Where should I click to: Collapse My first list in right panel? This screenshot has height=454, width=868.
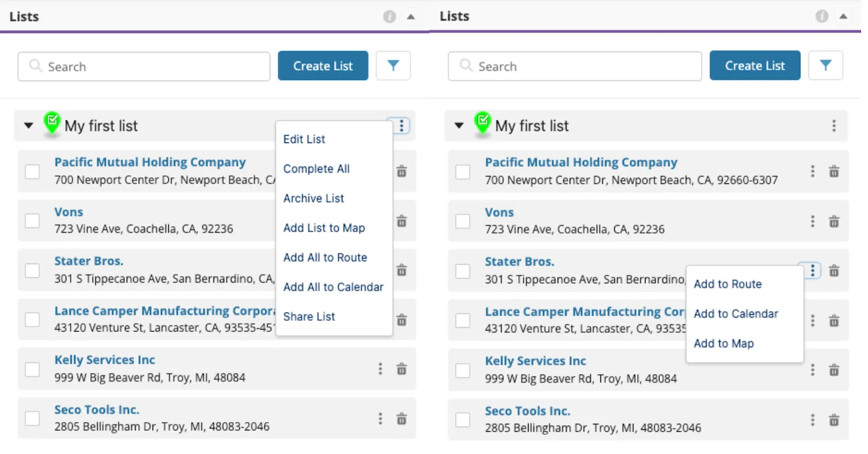[x=459, y=126]
